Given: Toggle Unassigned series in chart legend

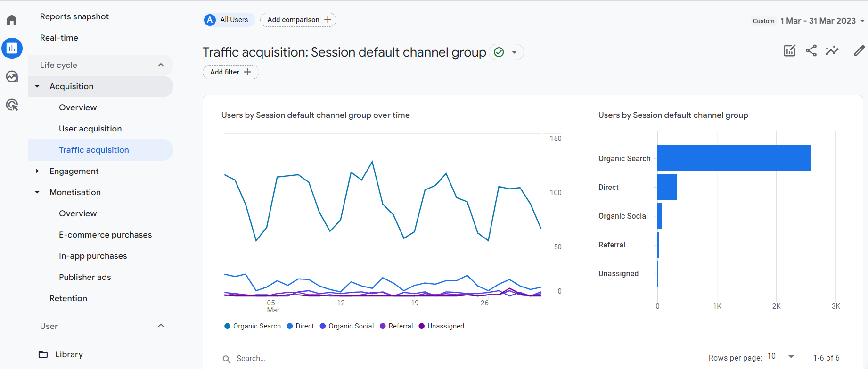Looking at the screenshot, I should pyautogui.click(x=442, y=326).
